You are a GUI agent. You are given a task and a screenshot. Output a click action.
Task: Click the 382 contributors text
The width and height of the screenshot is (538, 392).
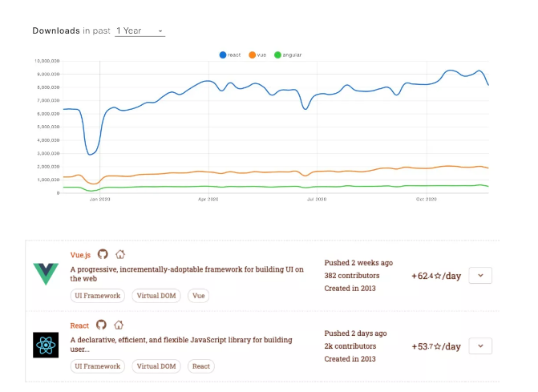coord(352,276)
